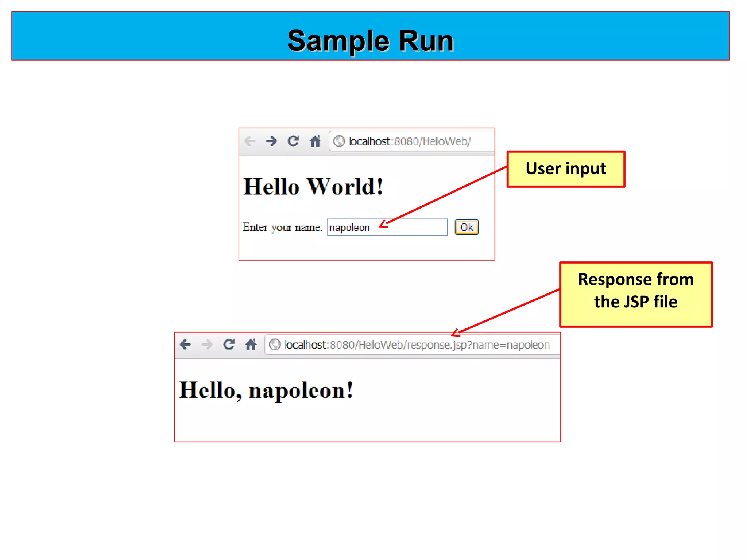Click the 'Enter your name:' label
The height and width of the screenshot is (560, 747).
click(283, 227)
